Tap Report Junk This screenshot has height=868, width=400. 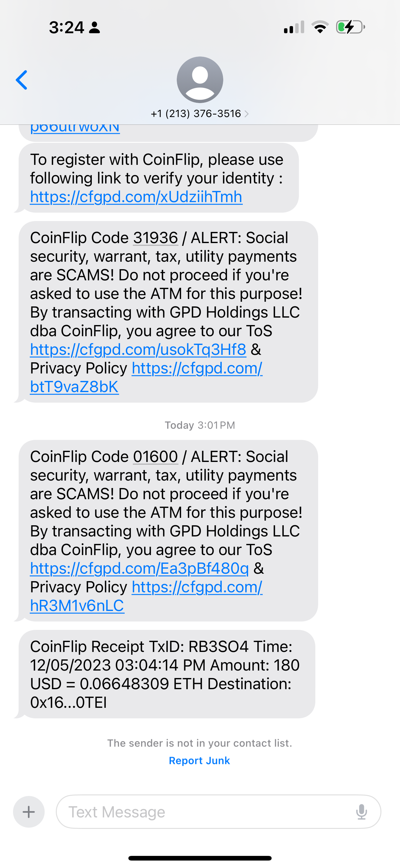tap(199, 761)
